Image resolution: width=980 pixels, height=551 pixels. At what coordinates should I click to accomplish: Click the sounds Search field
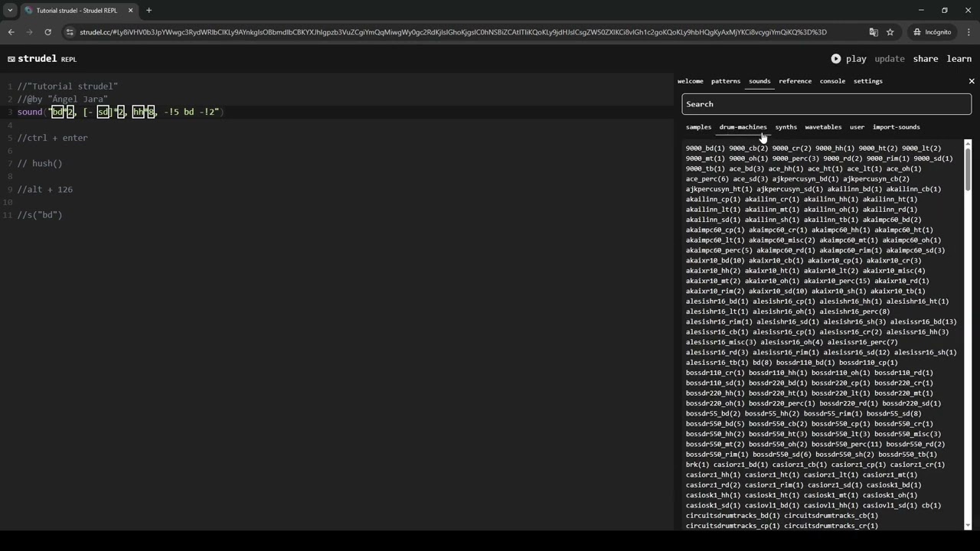(x=826, y=104)
